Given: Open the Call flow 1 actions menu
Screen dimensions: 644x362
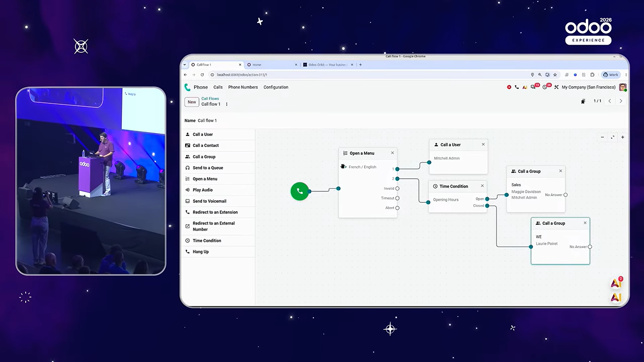Looking at the screenshot, I should 227,104.
